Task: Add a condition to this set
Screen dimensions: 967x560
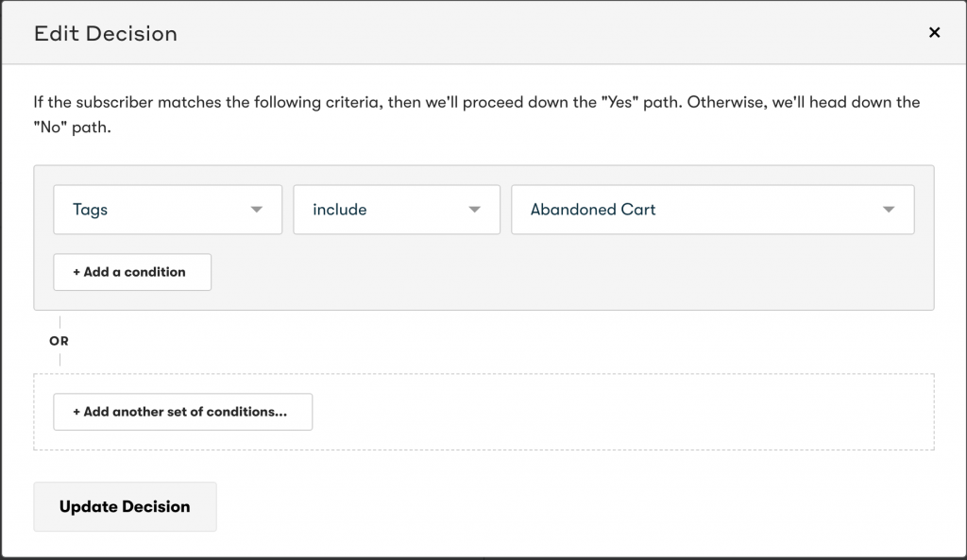Action: click(x=132, y=272)
